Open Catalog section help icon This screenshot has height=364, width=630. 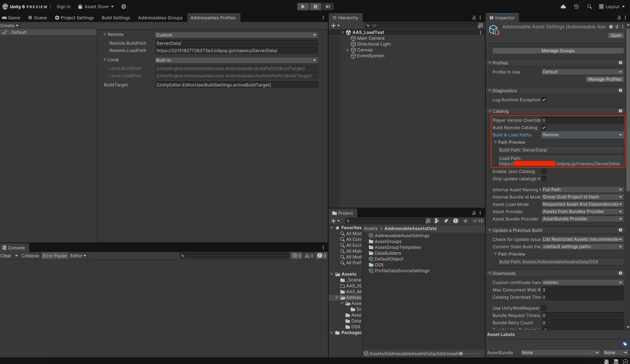pyautogui.click(x=620, y=111)
